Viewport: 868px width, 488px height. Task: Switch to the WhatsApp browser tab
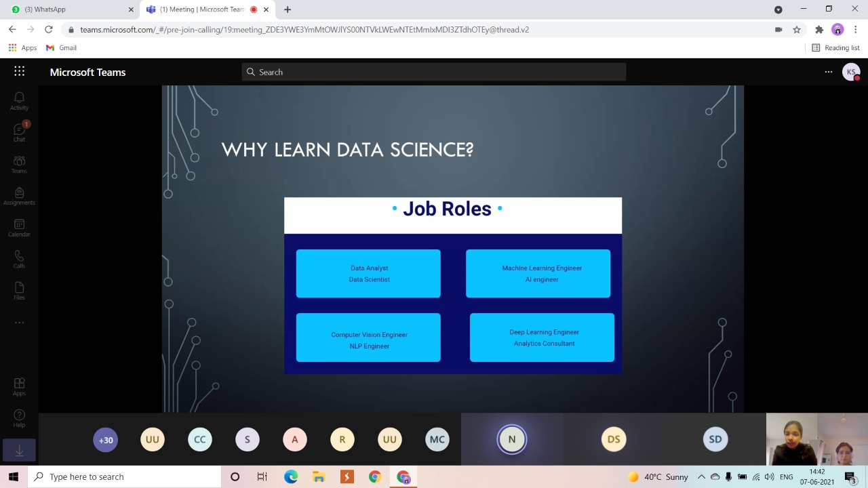point(68,9)
